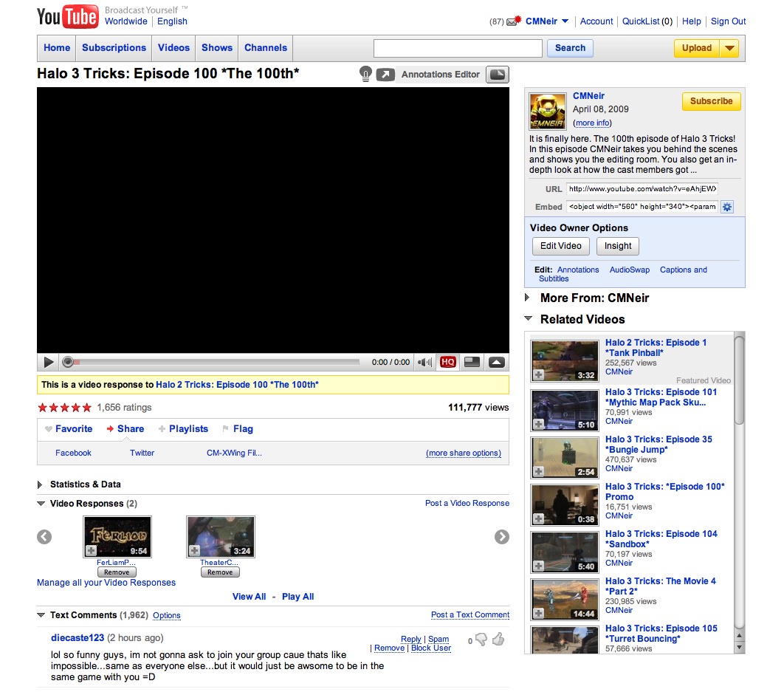Open CMNeir channel avatar
Viewport: 784px width, 692px height.
[548, 111]
